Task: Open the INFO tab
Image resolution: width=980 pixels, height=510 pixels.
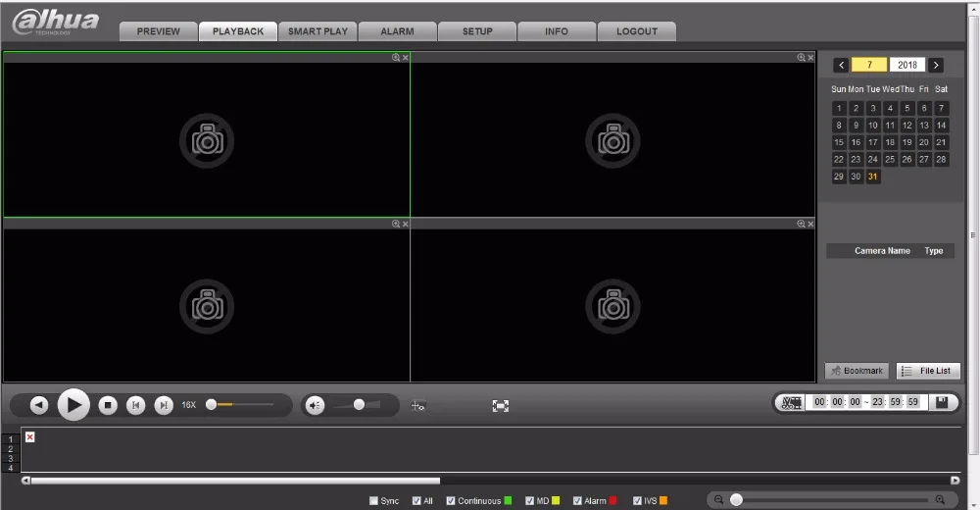Action: pos(557,31)
